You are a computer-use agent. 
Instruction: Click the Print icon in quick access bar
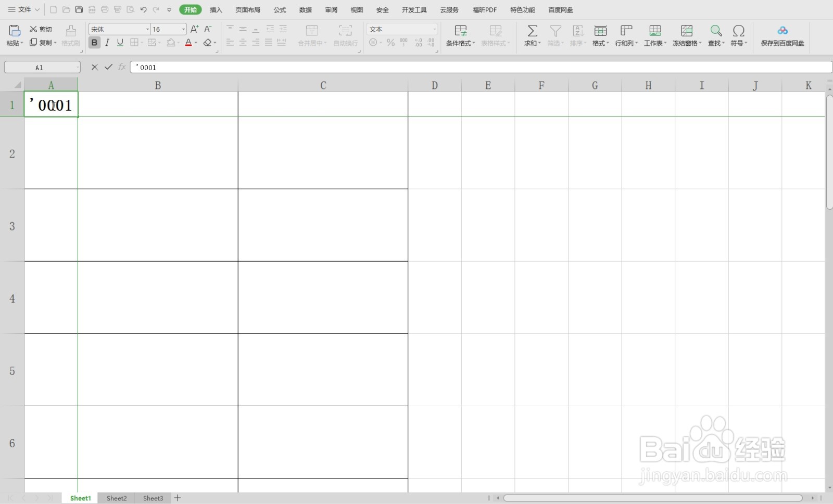(105, 10)
